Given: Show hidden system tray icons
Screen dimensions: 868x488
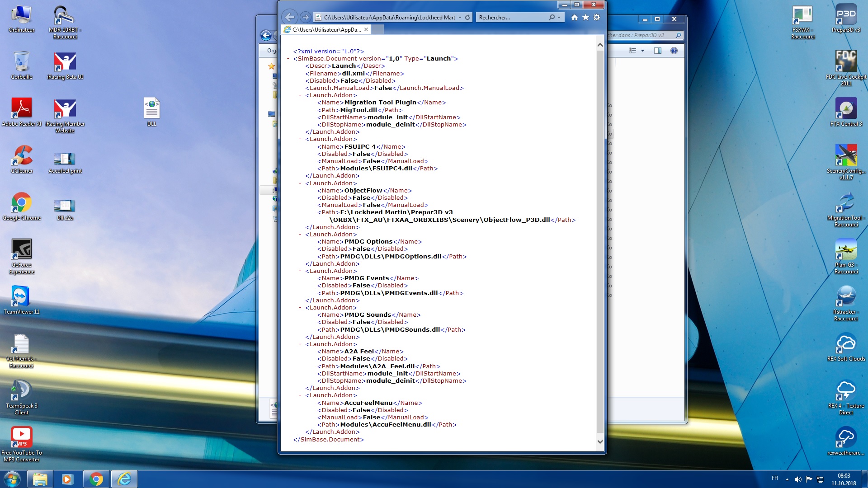Looking at the screenshot, I should point(787,479).
